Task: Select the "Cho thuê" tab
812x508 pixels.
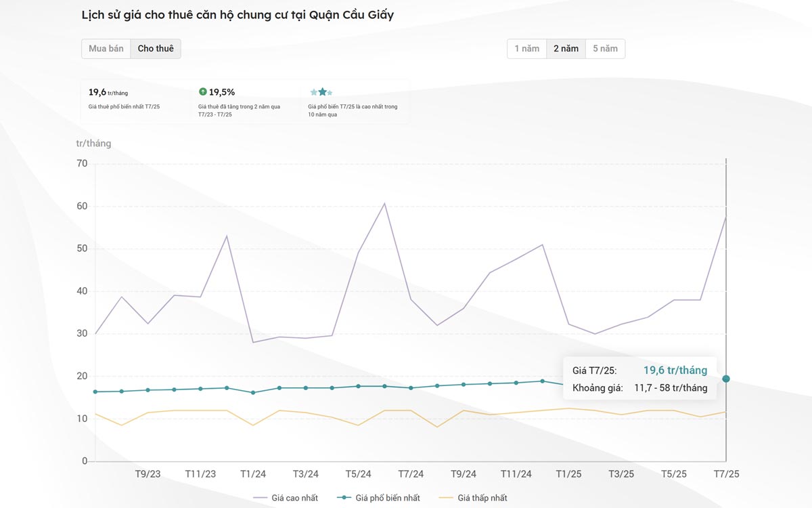Action: 156,49
